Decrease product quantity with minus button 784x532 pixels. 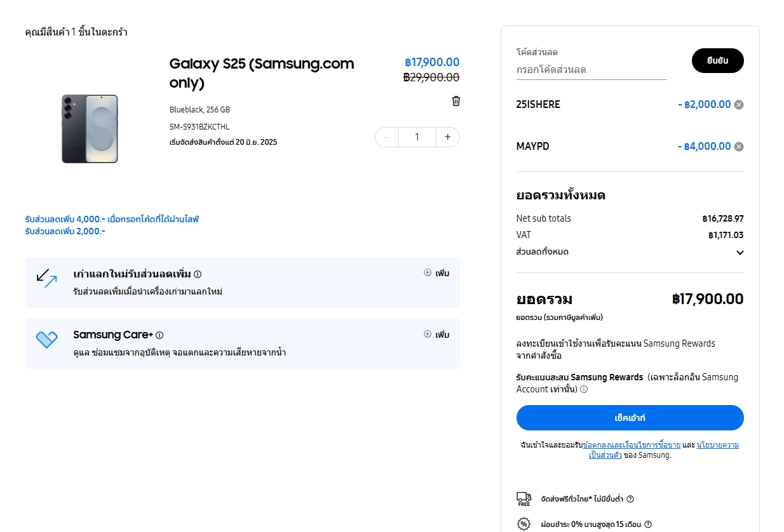(x=387, y=137)
